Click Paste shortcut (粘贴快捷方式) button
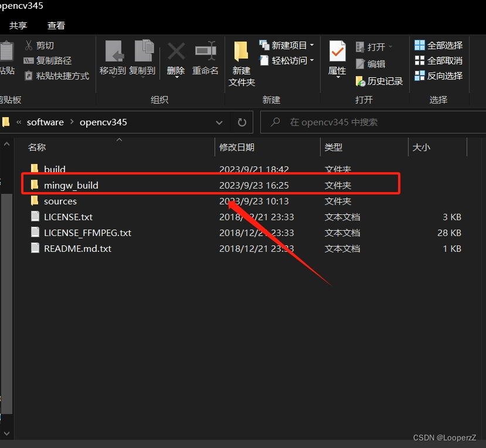 tap(57, 76)
